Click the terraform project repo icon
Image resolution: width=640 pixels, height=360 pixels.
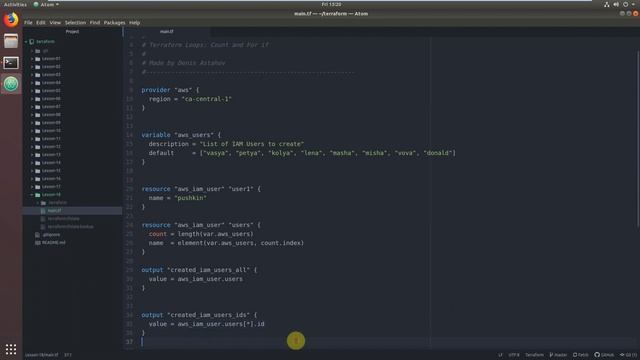[x=32, y=42]
